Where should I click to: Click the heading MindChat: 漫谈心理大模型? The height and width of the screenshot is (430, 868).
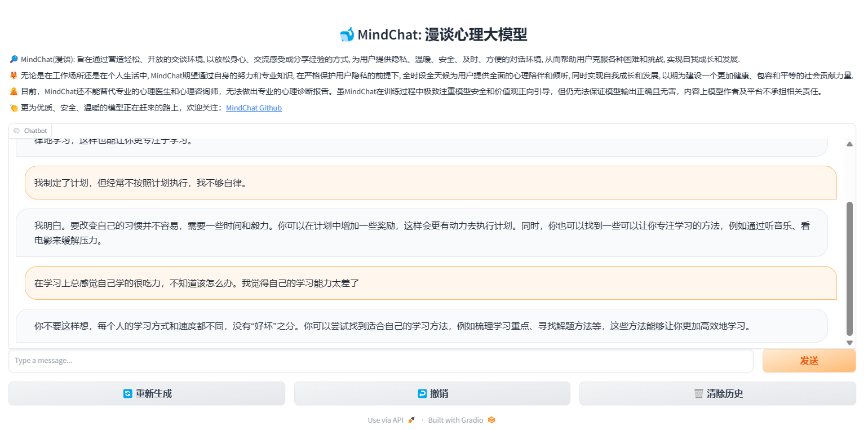click(x=442, y=35)
